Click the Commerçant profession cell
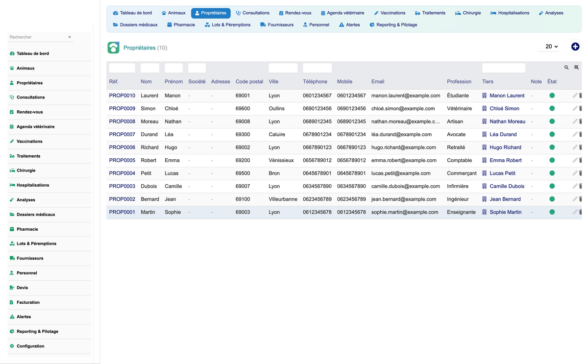Image resolution: width=588 pixels, height=364 pixels. tap(462, 173)
